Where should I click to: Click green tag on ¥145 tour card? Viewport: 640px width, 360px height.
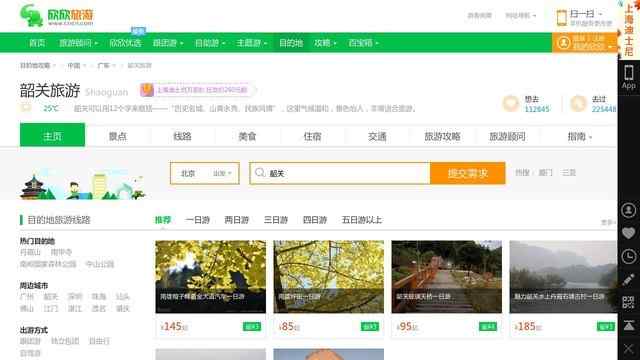coord(252,327)
